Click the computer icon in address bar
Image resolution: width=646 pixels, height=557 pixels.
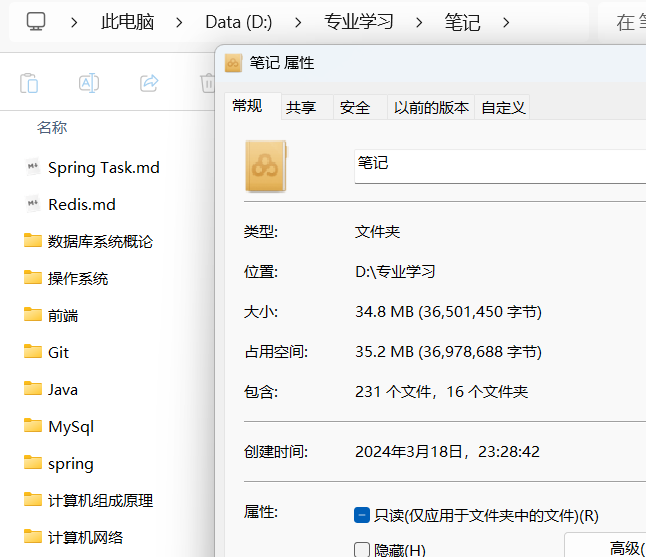pyautogui.click(x=36, y=21)
